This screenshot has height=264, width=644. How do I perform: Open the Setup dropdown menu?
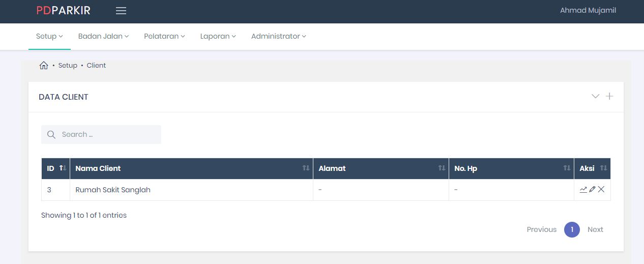[x=49, y=37]
